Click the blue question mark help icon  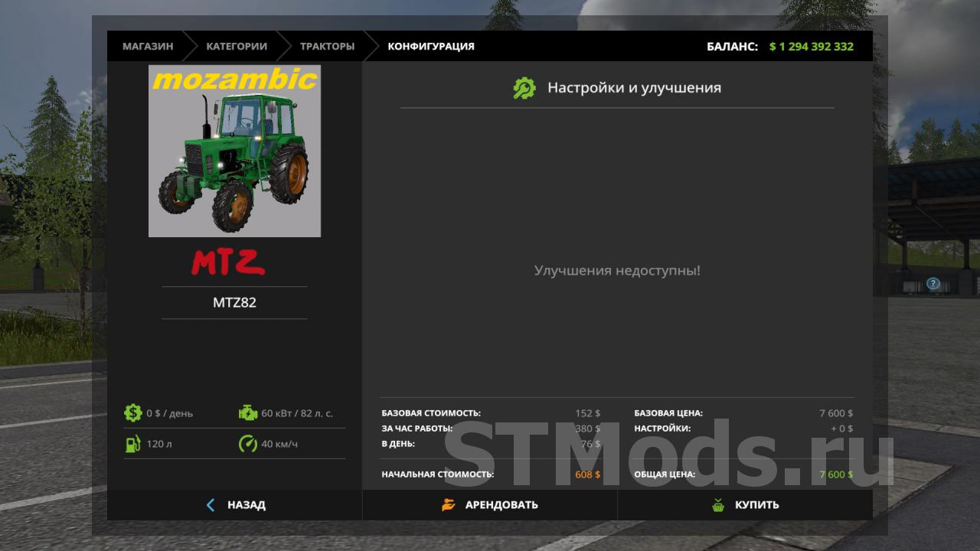(933, 284)
